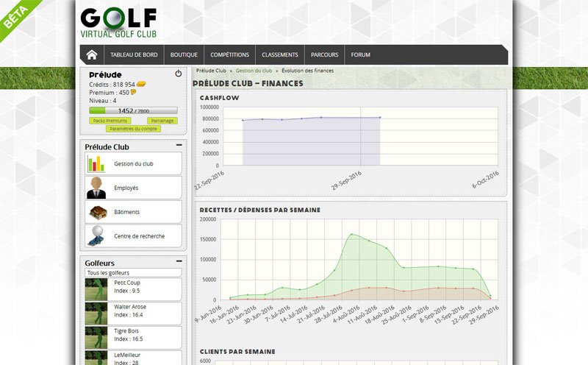This screenshot has height=365, width=588.
Task: Click Clients par semaine heading
Action: [x=237, y=352]
